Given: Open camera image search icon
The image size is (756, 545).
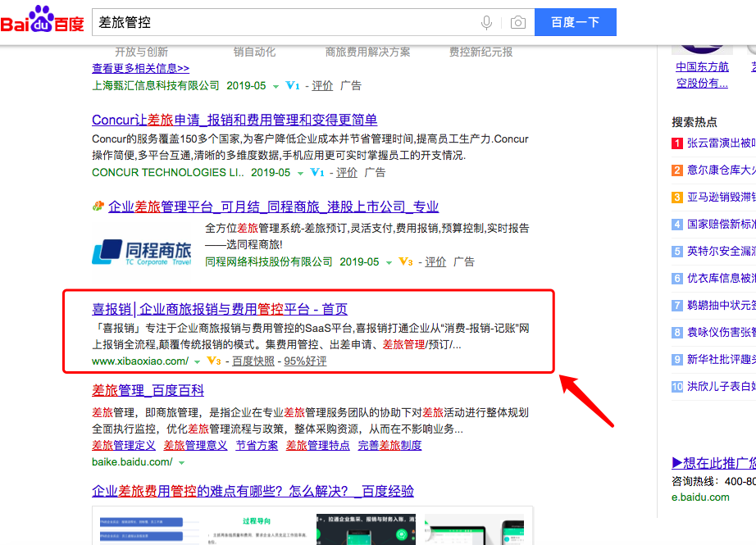Looking at the screenshot, I should pyautogui.click(x=517, y=22).
